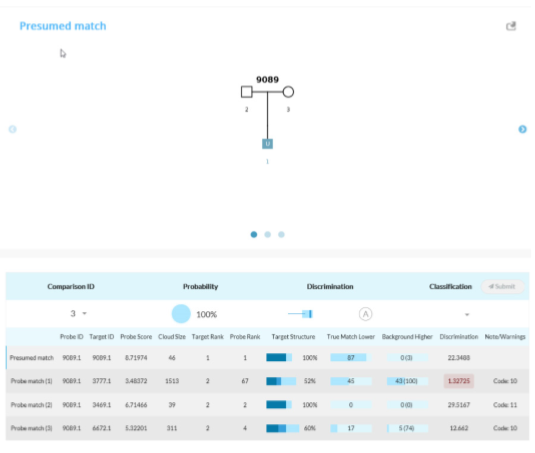Select the Probe match (3) row label

click(31, 428)
